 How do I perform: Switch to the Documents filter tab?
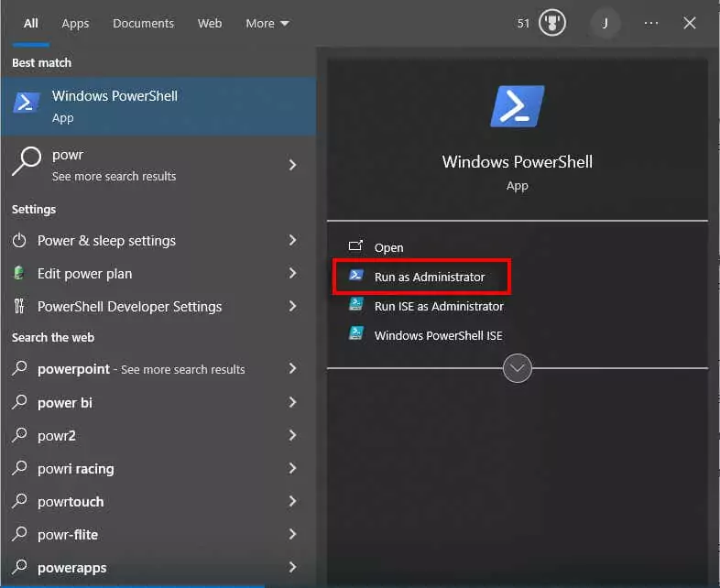pos(142,23)
